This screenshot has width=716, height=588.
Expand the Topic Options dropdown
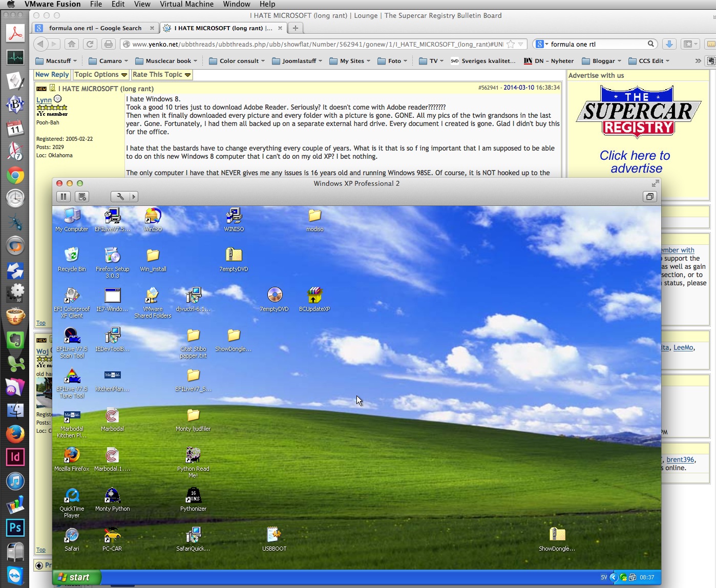100,75
